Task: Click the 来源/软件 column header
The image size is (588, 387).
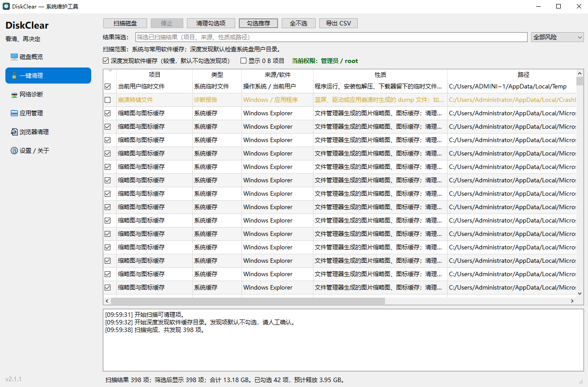Action: (278, 75)
